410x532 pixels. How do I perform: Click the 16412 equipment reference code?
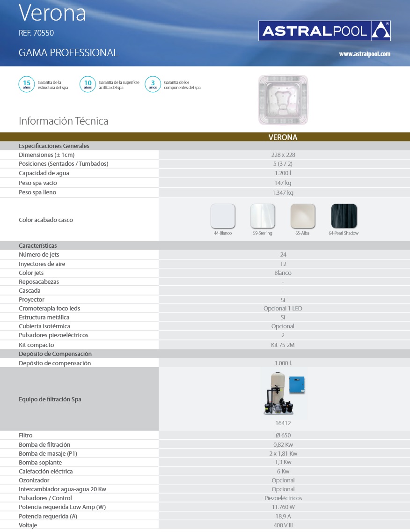click(x=283, y=423)
